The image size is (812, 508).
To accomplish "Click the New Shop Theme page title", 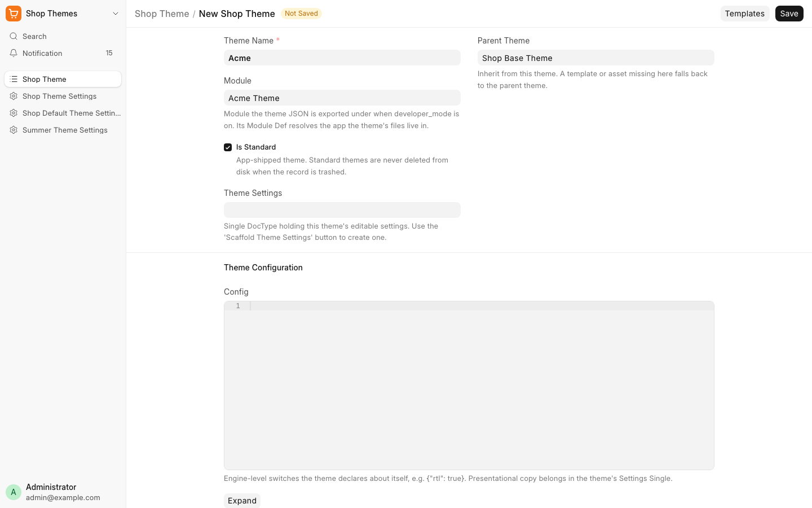I will 237,14.
